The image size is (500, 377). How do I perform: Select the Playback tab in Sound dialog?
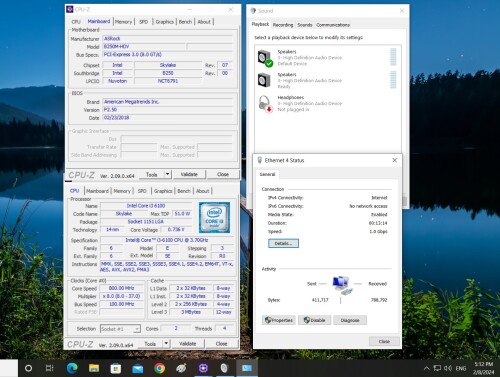(260, 24)
